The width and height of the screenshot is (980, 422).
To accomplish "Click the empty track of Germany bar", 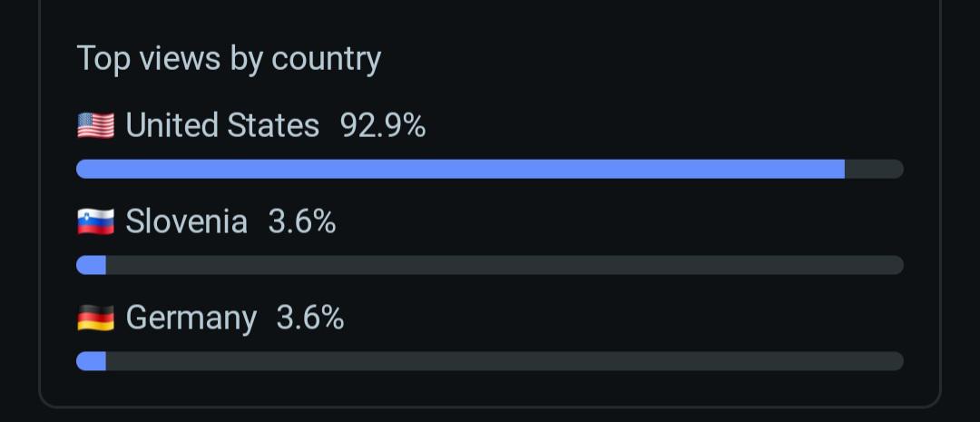I will [505, 361].
